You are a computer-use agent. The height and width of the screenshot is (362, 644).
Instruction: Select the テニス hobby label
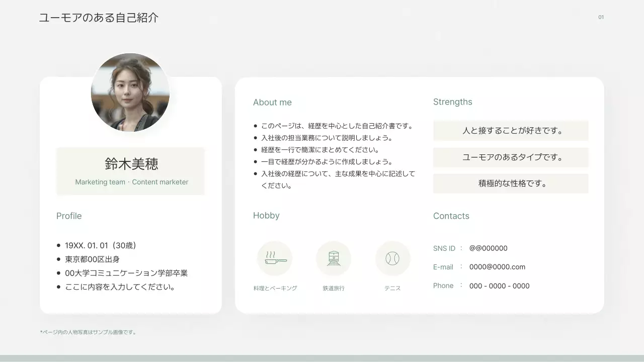[393, 288]
